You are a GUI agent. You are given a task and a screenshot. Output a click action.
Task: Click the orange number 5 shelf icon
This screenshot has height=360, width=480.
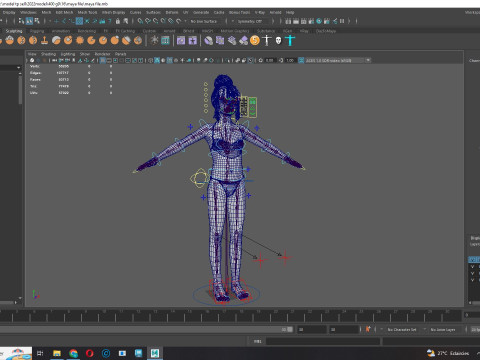[255, 41]
